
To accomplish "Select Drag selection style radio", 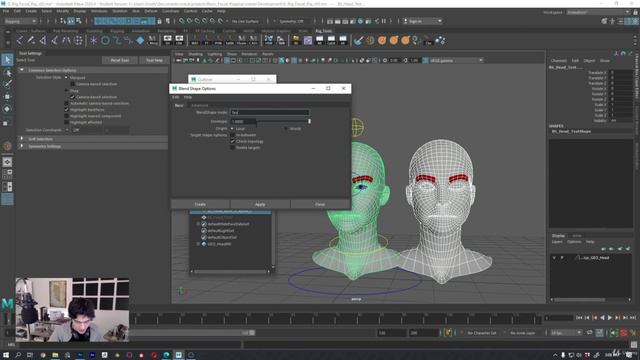I will tap(67, 91).
